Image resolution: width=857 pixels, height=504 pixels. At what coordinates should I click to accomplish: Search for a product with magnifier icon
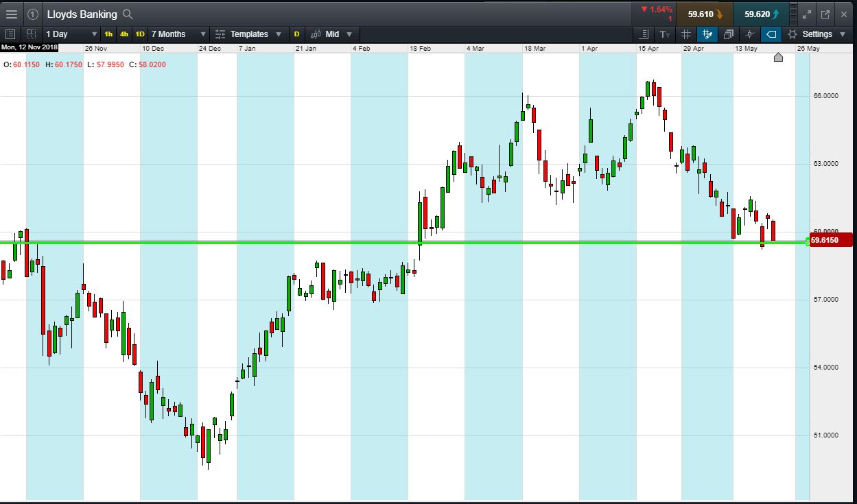(128, 14)
